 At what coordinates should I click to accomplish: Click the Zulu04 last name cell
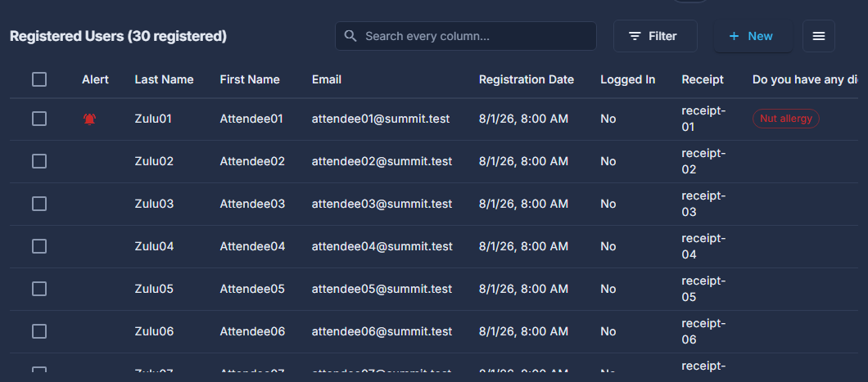tap(154, 246)
